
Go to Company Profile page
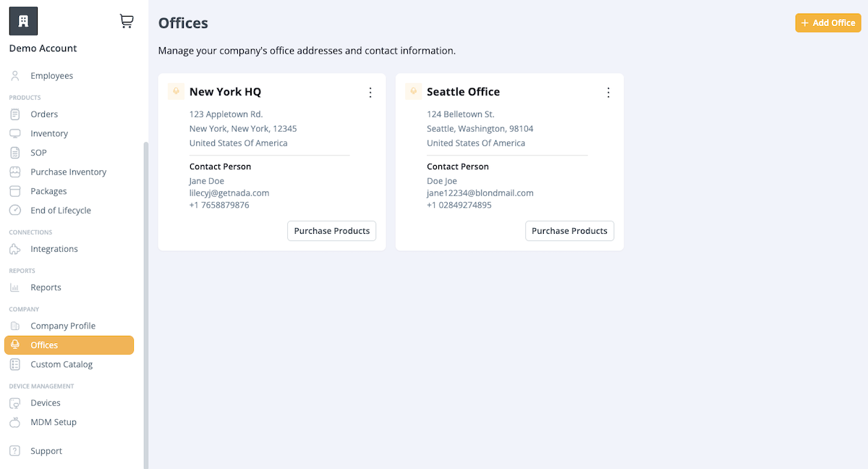[x=63, y=326]
